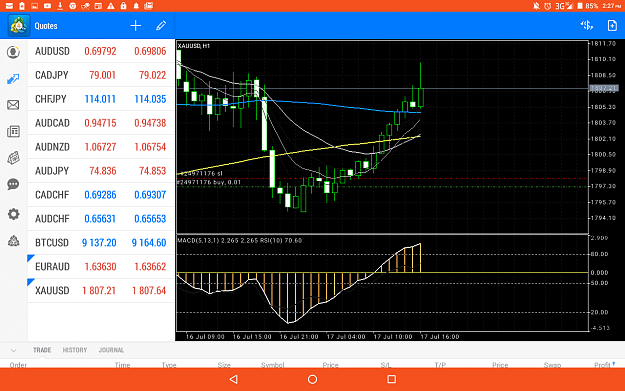625x391 pixels.
Task: Open the community icon at the bottom of the sidebar
Action: pos(13,241)
